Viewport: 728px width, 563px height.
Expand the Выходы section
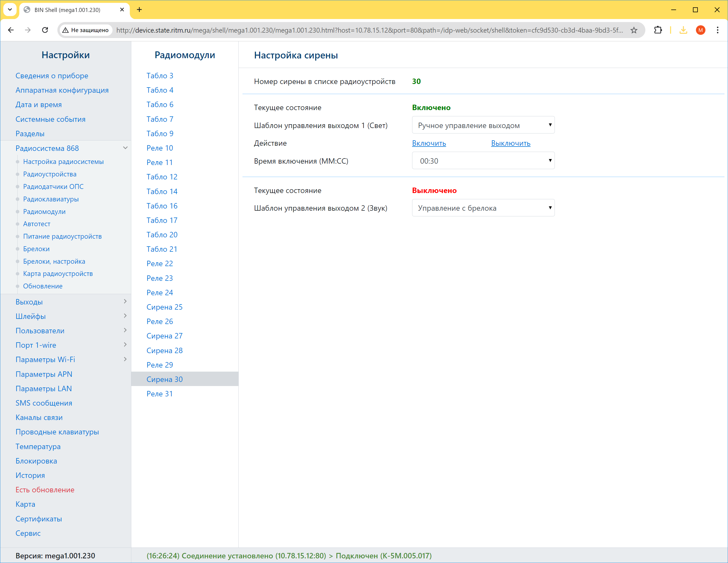pyautogui.click(x=125, y=301)
